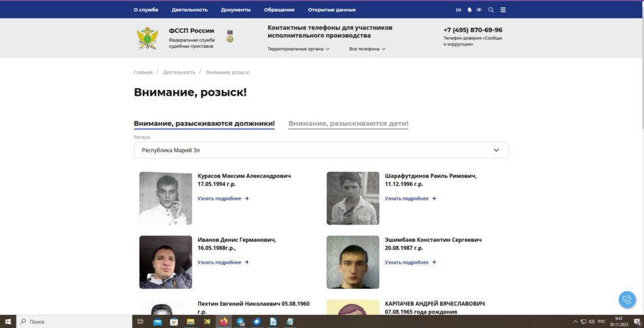Open site search via magnifier icon

coord(491,10)
